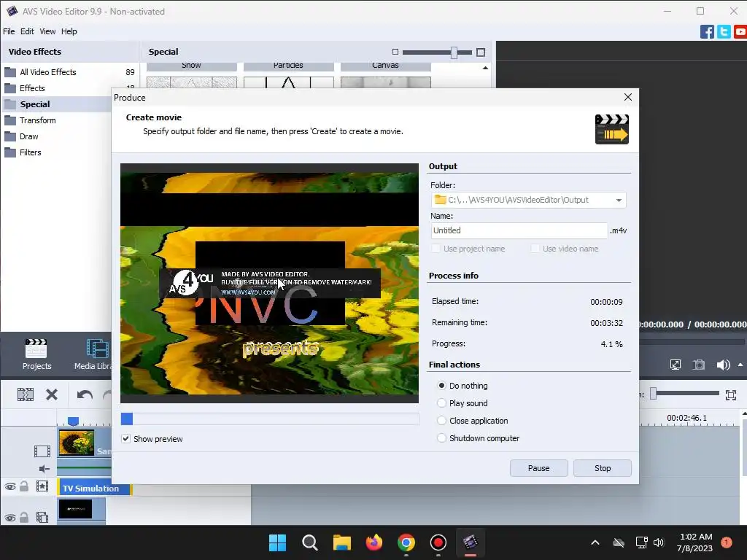
Task: Lock the overlay track
Action: coord(24,517)
